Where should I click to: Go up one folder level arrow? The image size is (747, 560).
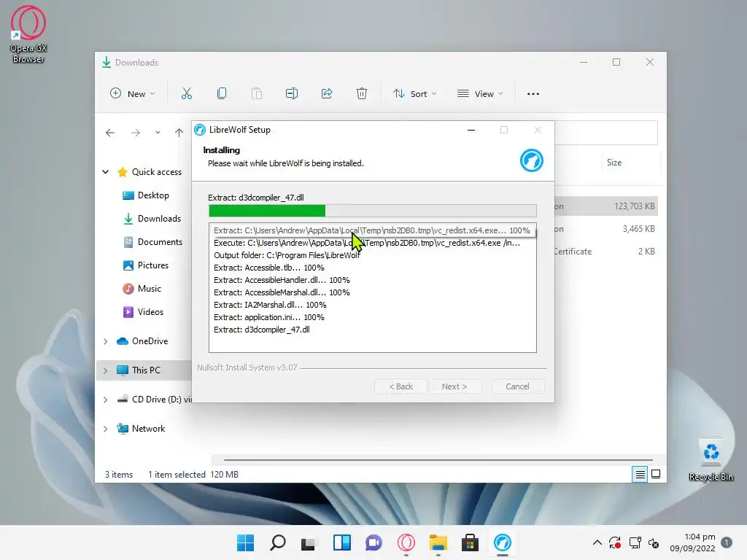click(x=179, y=133)
